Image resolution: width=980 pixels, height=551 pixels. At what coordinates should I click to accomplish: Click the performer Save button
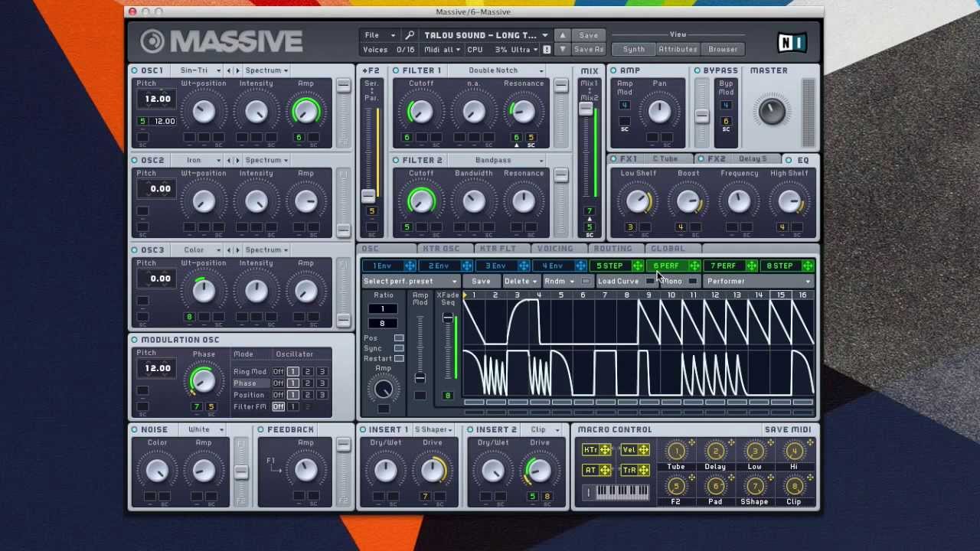(481, 281)
